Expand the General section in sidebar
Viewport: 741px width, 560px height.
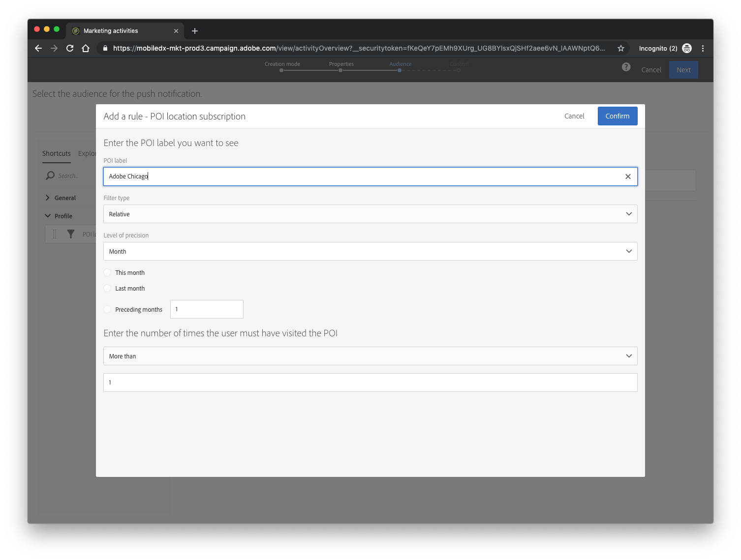coord(65,198)
